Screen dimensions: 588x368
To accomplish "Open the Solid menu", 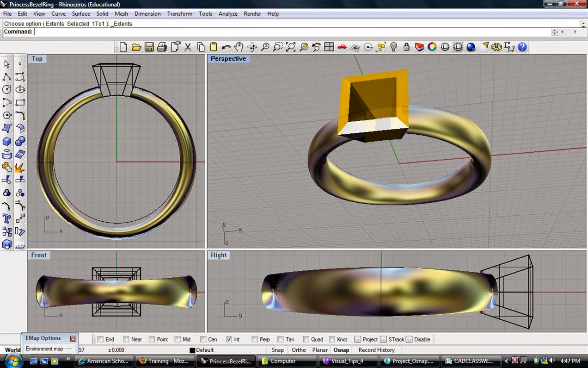I will [102, 13].
